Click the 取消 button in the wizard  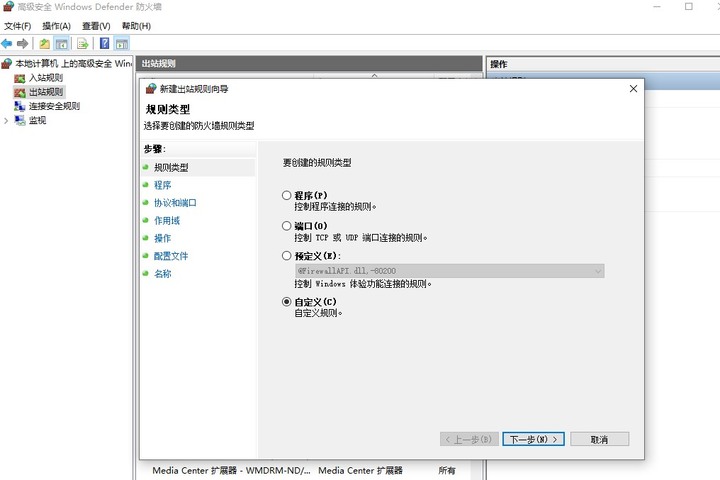click(599, 439)
